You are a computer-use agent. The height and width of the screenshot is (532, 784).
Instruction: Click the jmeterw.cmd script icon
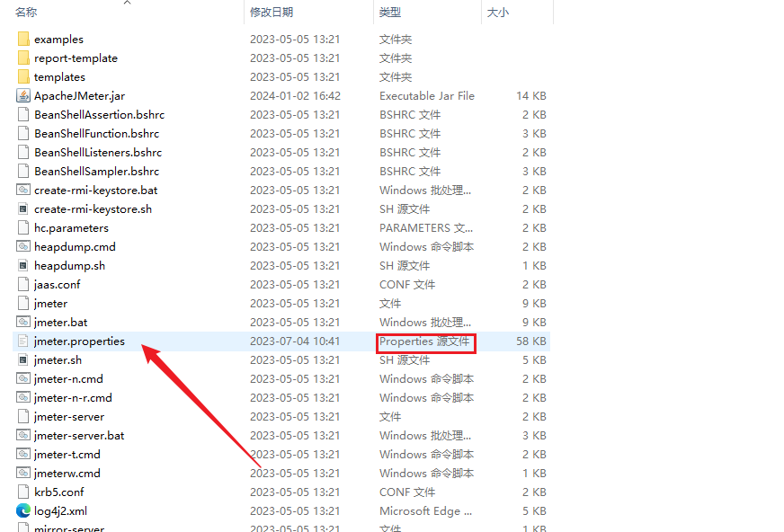click(x=23, y=473)
